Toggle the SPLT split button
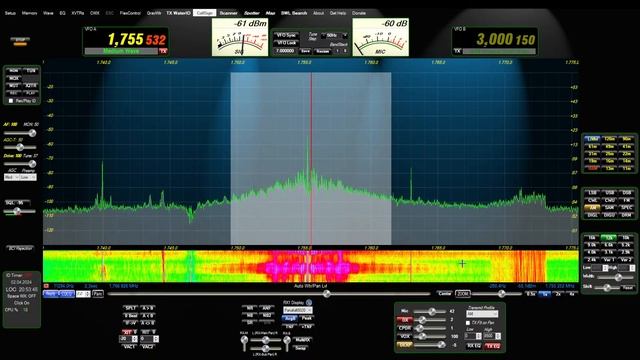The height and width of the screenshot is (360, 640). click(130, 308)
